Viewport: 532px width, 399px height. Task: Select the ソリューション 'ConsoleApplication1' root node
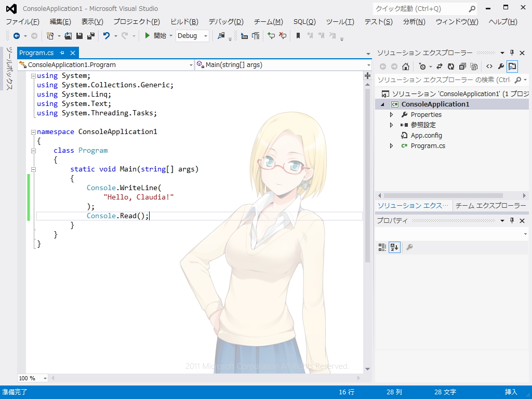point(455,94)
